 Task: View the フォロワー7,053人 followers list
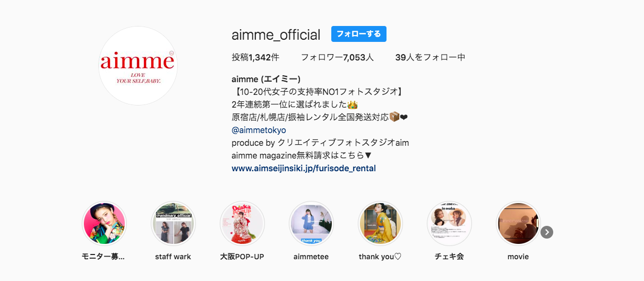(x=337, y=57)
